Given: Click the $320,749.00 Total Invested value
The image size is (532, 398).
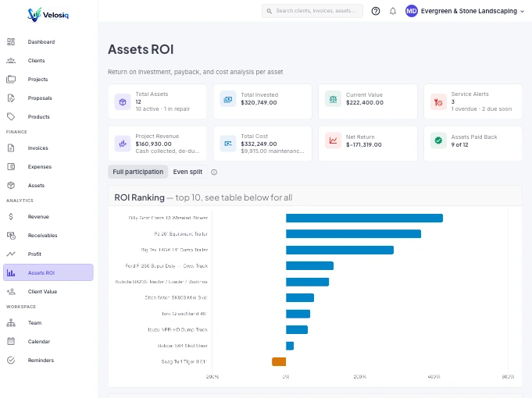Looking at the screenshot, I should coord(259,102).
